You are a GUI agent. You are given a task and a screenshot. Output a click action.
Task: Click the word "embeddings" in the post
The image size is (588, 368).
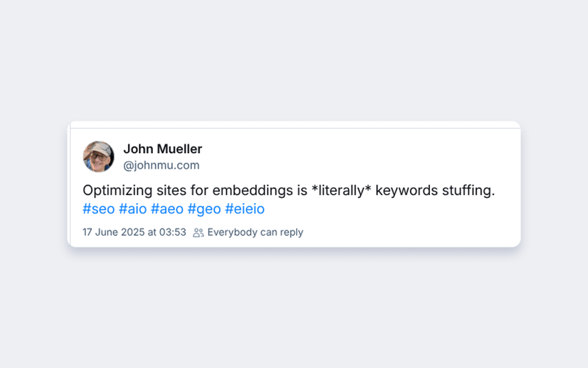point(259,191)
